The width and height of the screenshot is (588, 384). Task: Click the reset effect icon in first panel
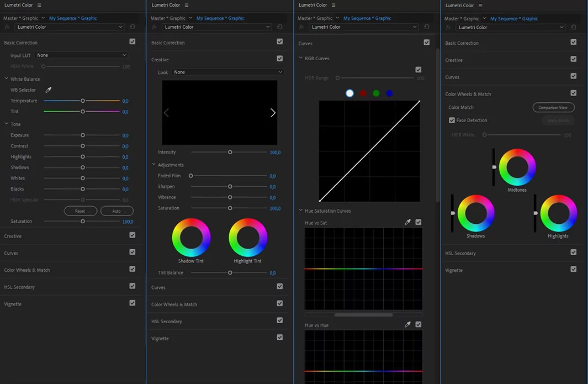pos(133,27)
